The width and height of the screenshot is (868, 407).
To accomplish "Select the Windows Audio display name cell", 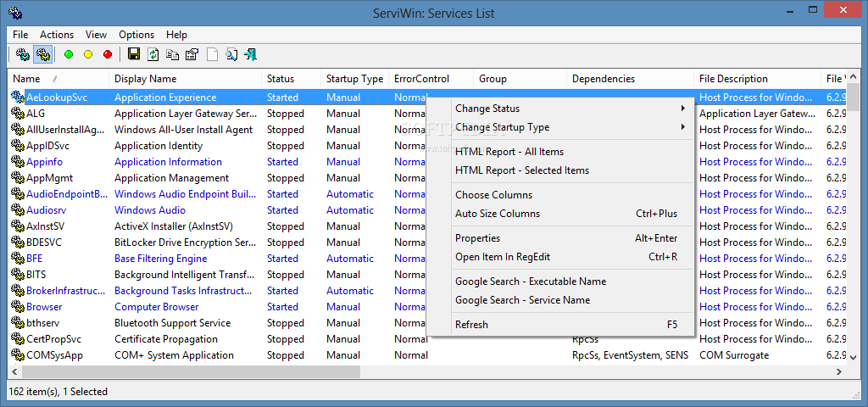I will pyautogui.click(x=150, y=210).
